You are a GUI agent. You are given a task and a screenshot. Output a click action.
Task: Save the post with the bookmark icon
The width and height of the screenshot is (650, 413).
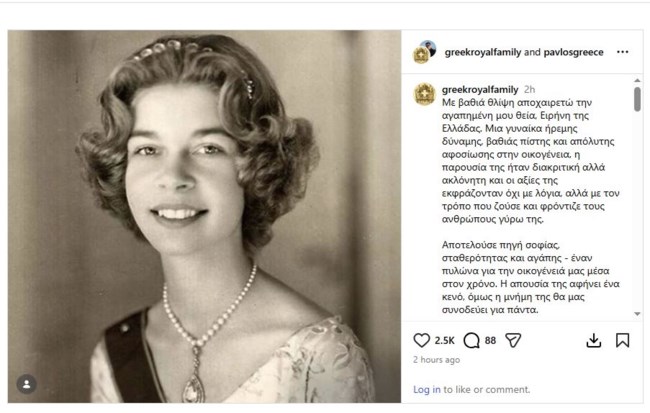(x=623, y=340)
